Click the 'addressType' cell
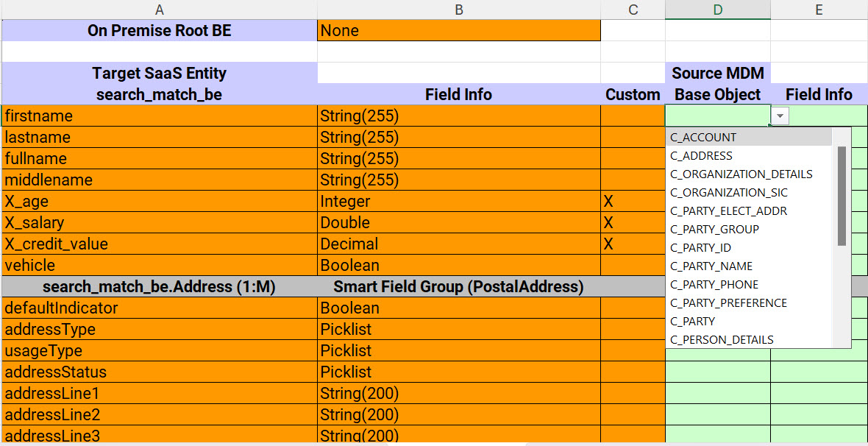This screenshot has width=868, height=446. pos(160,330)
